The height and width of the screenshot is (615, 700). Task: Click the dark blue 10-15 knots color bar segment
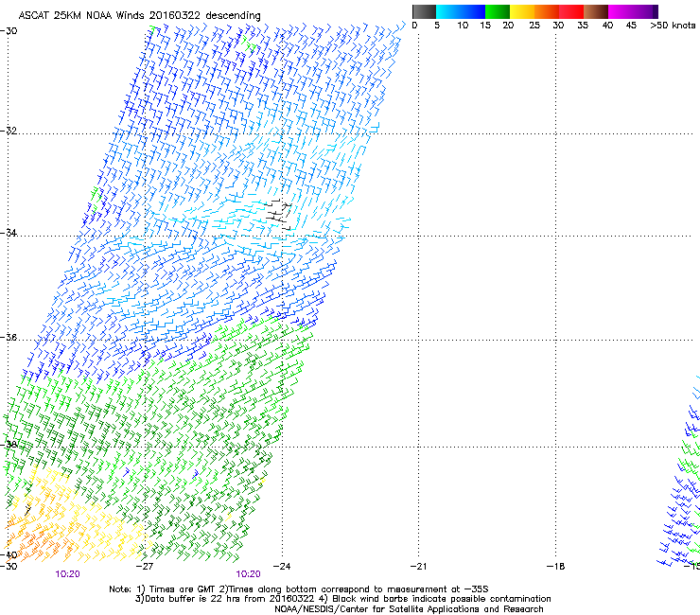tap(473, 11)
